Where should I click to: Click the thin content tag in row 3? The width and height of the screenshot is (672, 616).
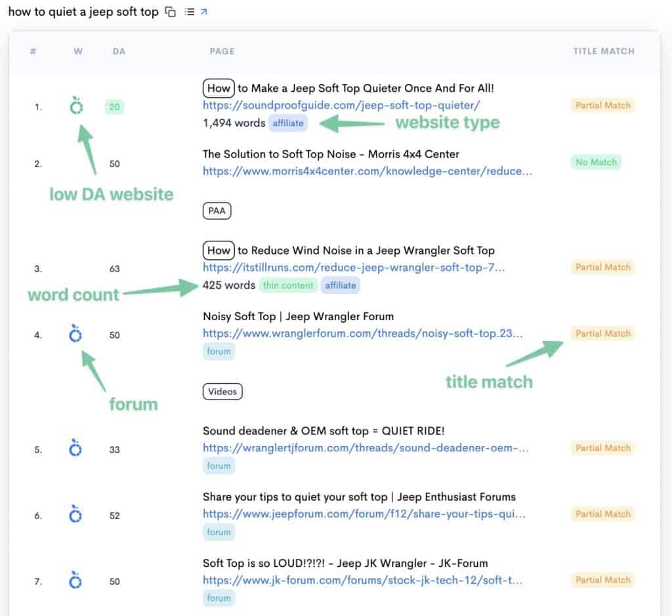(288, 285)
